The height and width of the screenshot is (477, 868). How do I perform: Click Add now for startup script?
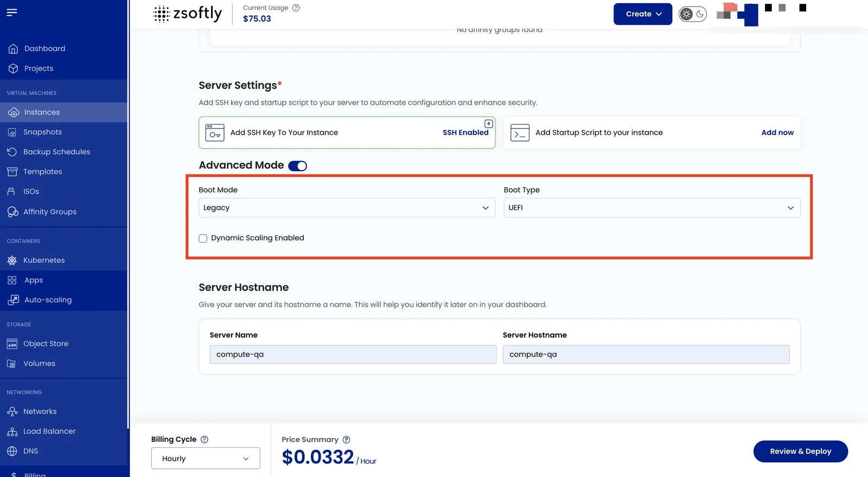click(x=777, y=133)
